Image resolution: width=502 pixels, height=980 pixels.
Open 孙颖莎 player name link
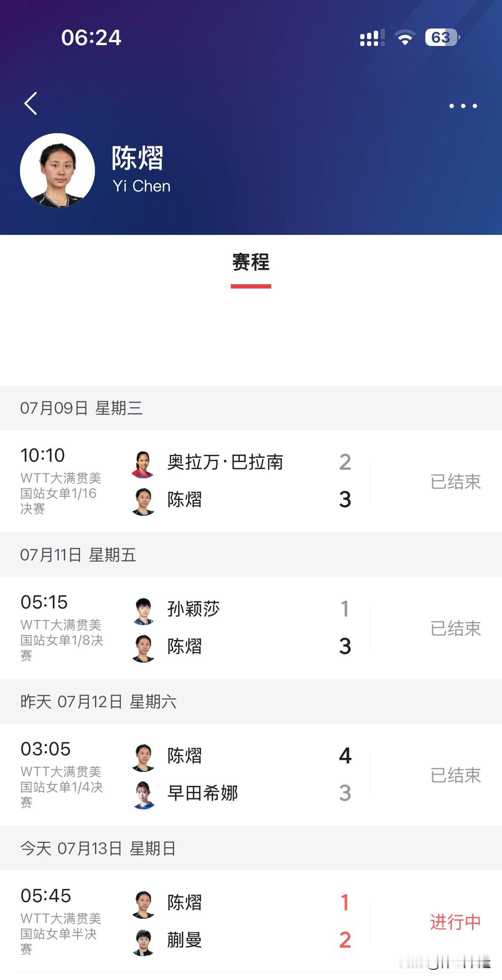click(194, 609)
